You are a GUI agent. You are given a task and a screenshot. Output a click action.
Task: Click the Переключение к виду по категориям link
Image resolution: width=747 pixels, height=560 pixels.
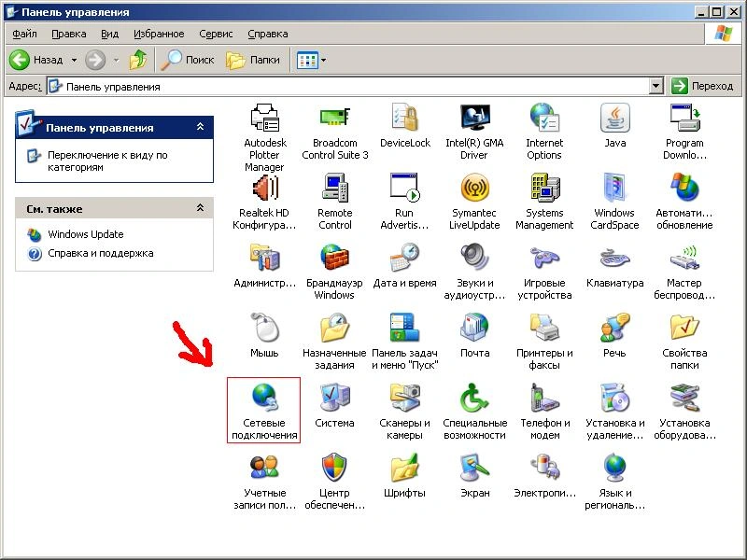[107, 161]
